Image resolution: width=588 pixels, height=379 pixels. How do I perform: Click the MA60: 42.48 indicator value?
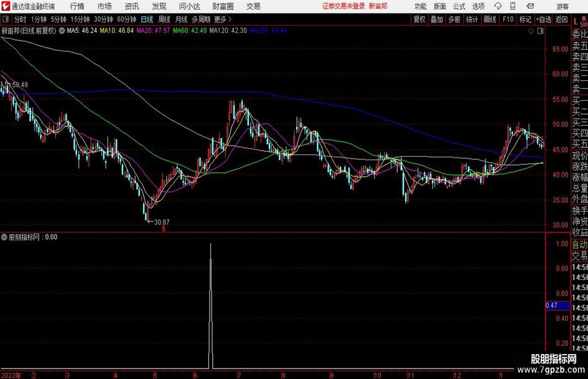pyautogui.click(x=190, y=30)
